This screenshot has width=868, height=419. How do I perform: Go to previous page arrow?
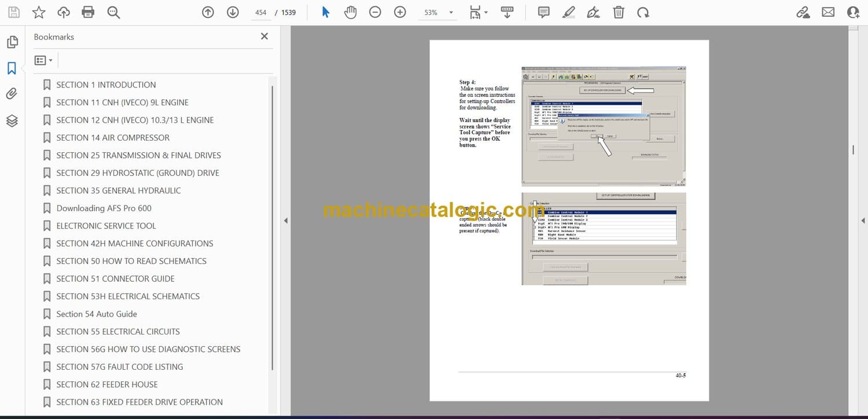(x=208, y=12)
